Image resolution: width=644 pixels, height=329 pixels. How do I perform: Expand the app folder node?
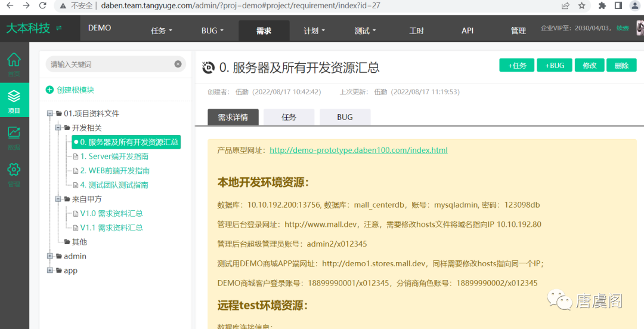coord(50,270)
